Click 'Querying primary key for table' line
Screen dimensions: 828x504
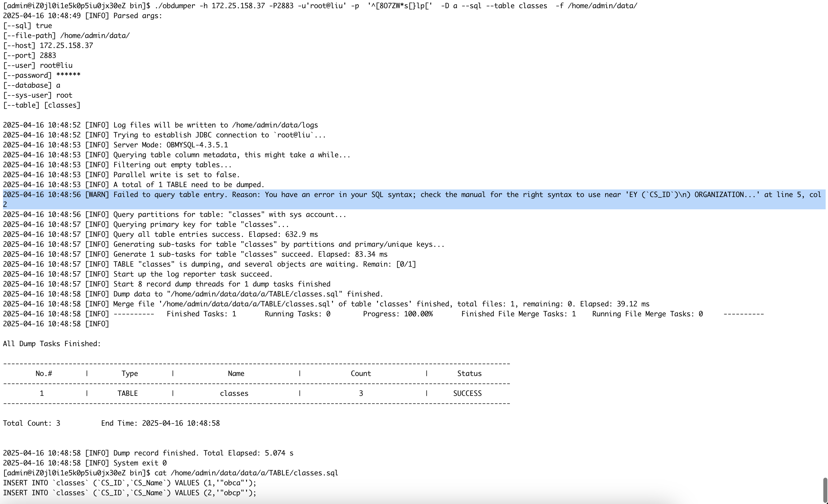(146, 225)
